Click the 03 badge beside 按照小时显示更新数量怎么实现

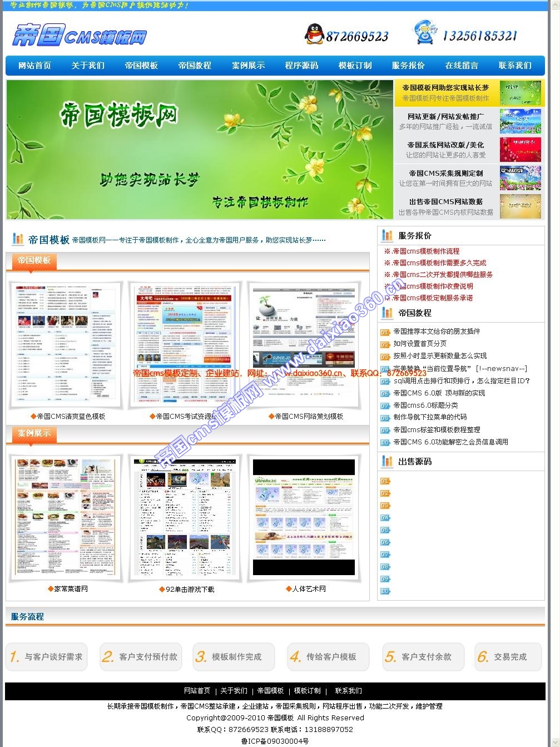[385, 357]
